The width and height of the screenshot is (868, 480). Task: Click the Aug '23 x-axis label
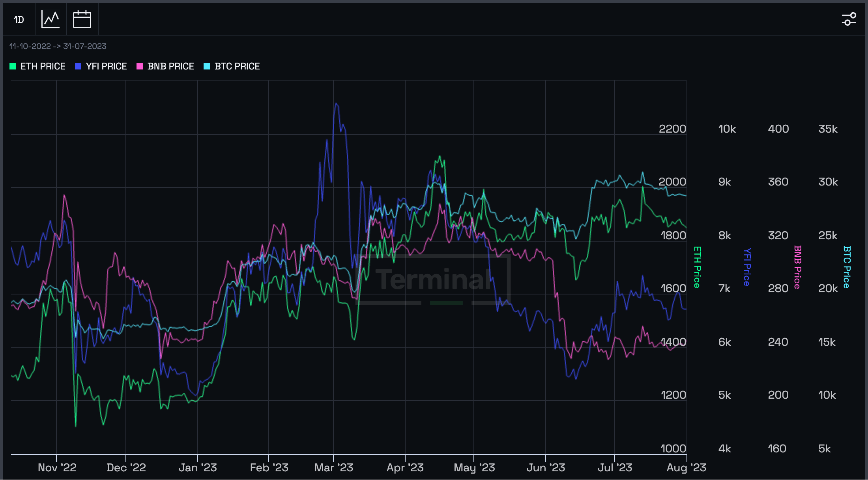[x=687, y=468]
